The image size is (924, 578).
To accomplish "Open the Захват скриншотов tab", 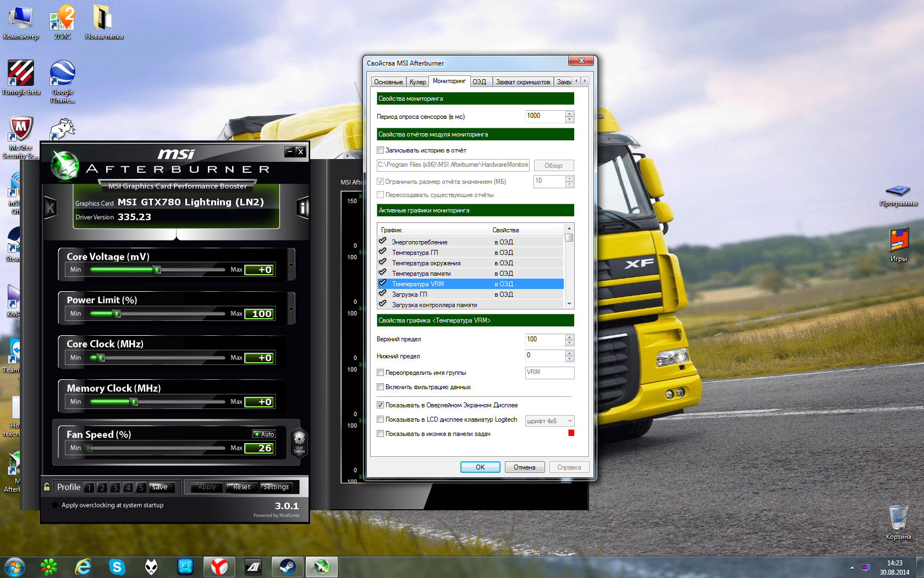I will tap(523, 82).
